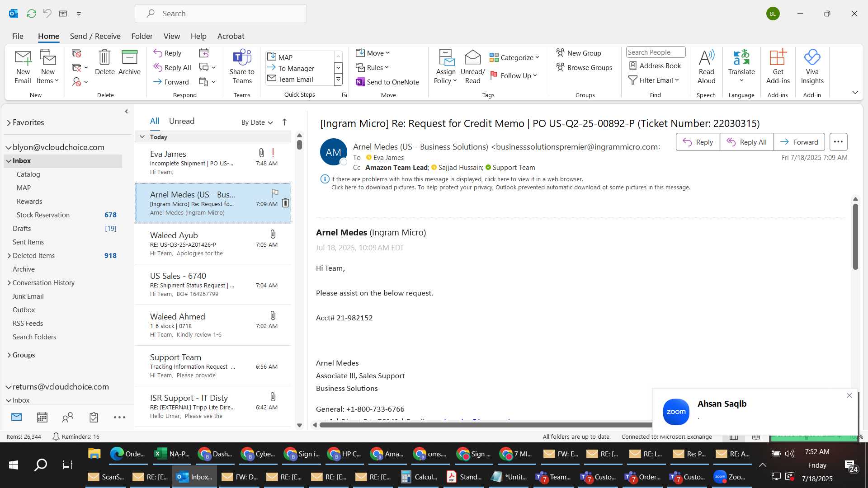Click the Search People field
The image size is (868, 488).
point(656,52)
